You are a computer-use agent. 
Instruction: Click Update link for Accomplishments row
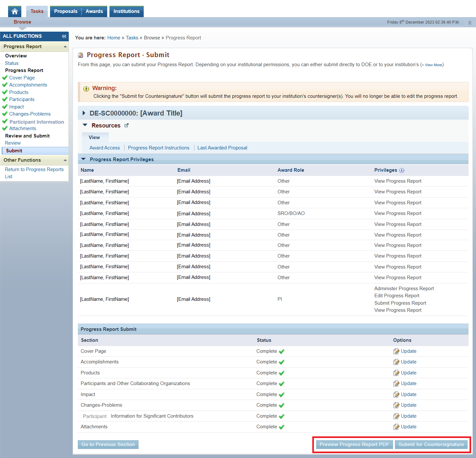point(409,362)
